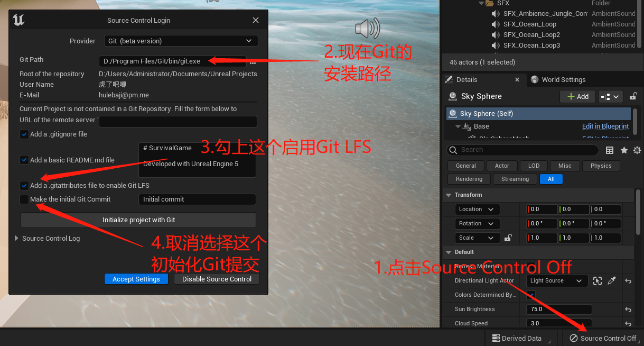Toggle the Scale lock ratio icon
Image resolution: width=644 pixels, height=346 pixels.
508,238
